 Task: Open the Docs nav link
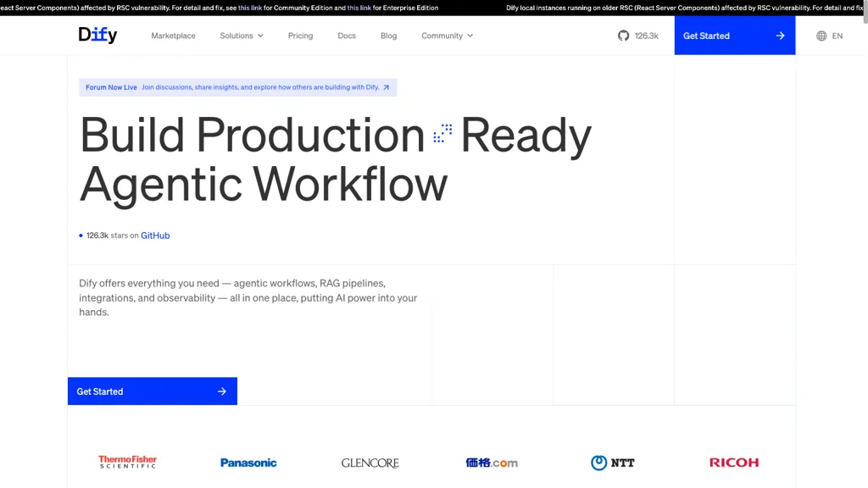pos(347,36)
